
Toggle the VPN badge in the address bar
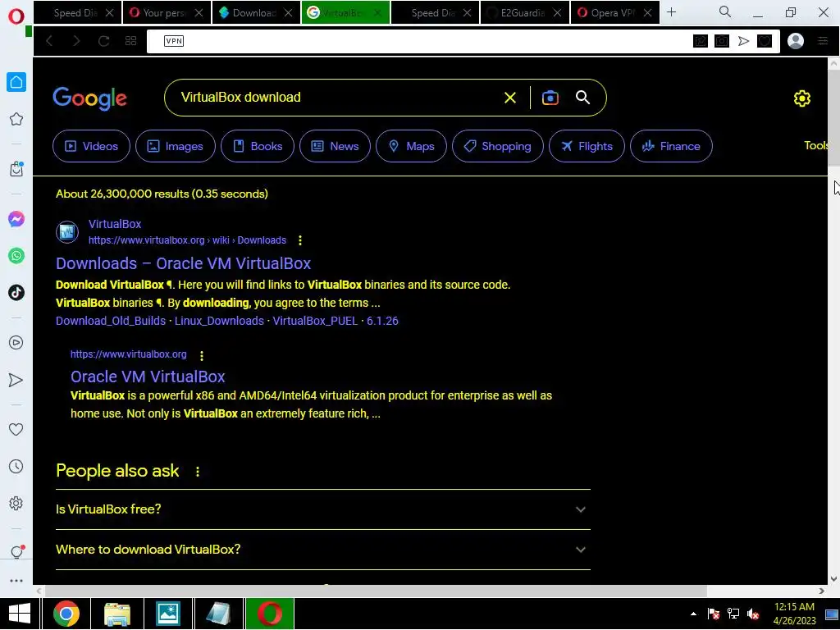(x=174, y=41)
